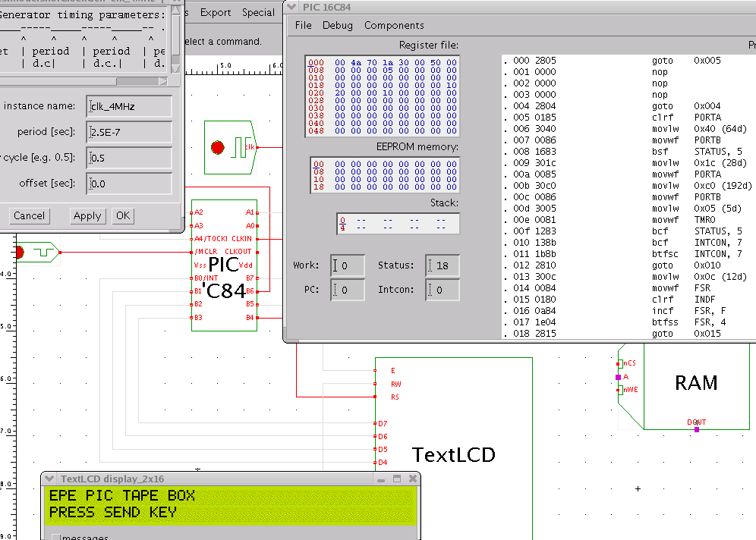
Task: Open the Export menu in the schematic editor
Action: (x=215, y=12)
